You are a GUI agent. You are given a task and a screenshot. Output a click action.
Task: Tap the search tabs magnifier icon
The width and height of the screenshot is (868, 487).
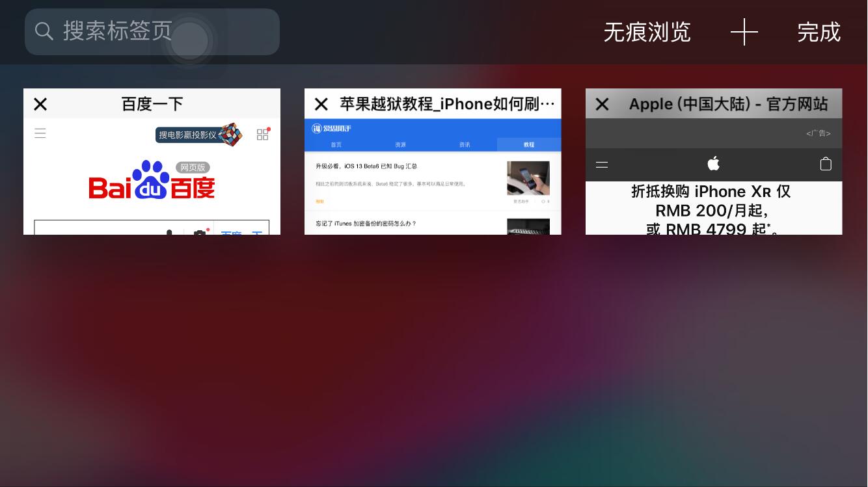[x=44, y=31]
